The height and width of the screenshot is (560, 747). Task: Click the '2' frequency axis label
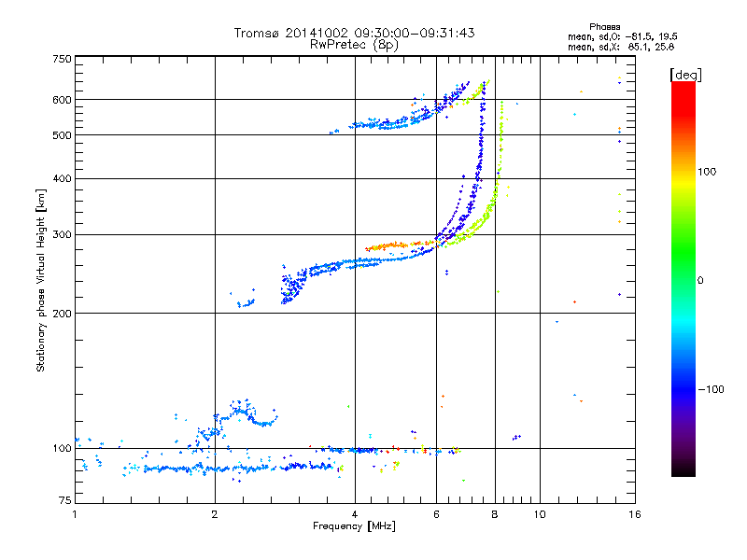point(215,514)
